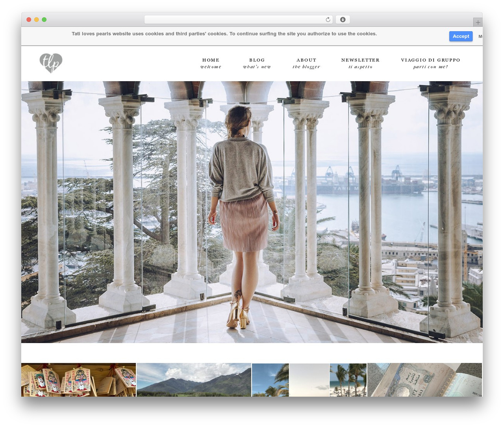Add a new browser tab with plus
The width and height of the screenshot is (504, 427).
coord(478,22)
